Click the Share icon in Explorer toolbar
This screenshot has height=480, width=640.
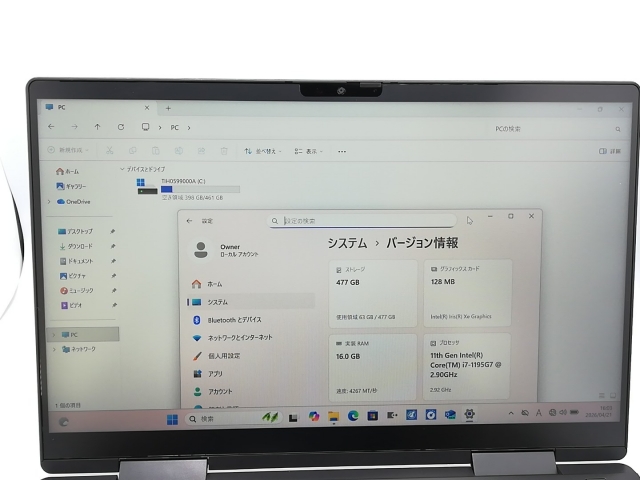[x=201, y=151]
